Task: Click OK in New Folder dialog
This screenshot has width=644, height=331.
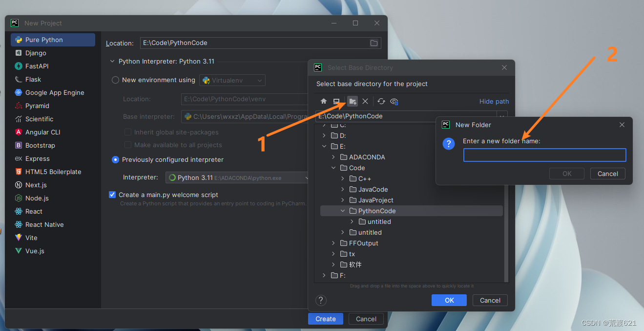Action: 567,174
